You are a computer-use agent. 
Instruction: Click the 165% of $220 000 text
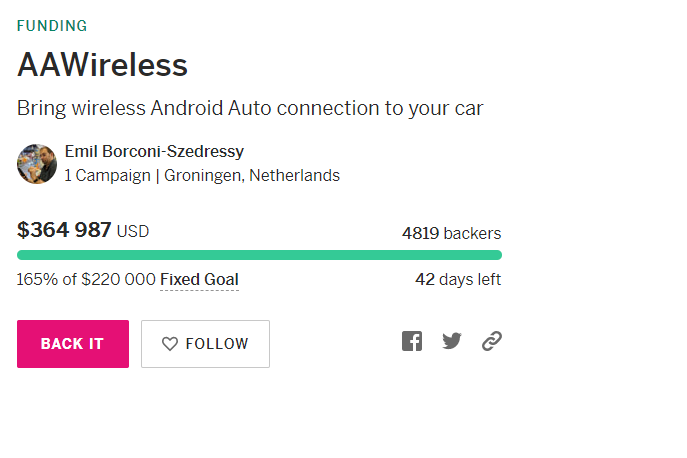pos(85,280)
